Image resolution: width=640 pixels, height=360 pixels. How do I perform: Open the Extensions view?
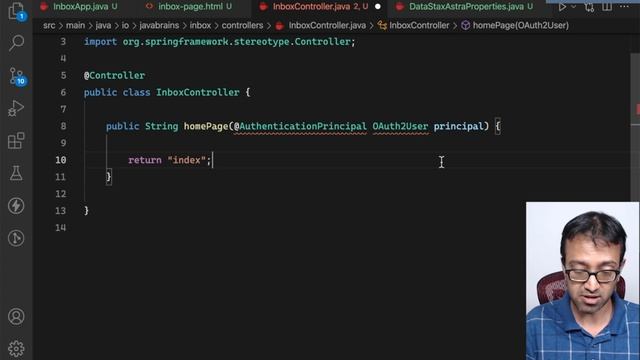(16, 141)
